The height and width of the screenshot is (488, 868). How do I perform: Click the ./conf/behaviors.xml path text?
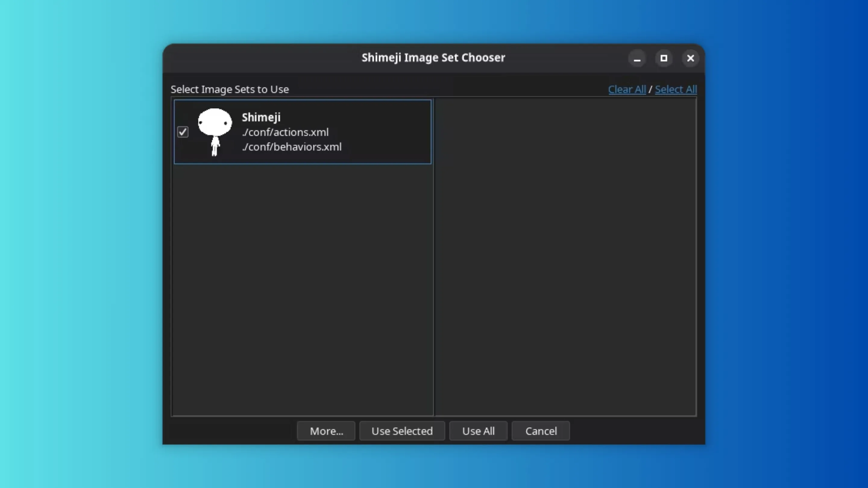[291, 147]
